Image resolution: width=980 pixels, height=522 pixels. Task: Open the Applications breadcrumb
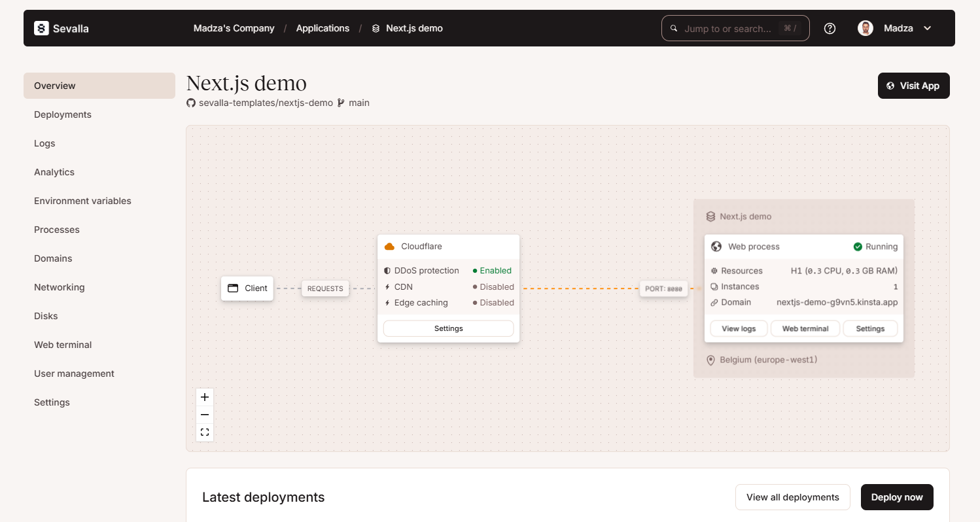(323, 28)
